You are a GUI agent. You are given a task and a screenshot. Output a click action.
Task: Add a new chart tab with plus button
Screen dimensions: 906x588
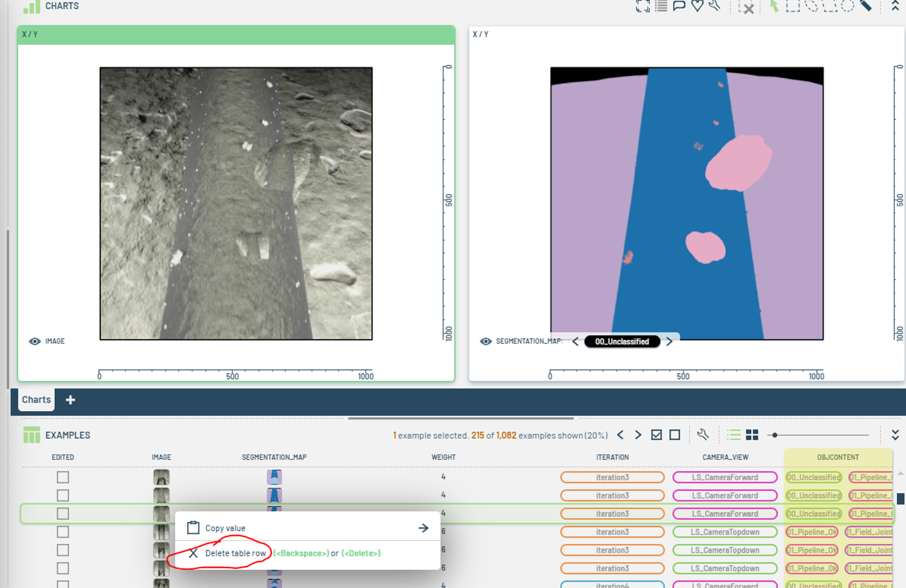tap(70, 400)
